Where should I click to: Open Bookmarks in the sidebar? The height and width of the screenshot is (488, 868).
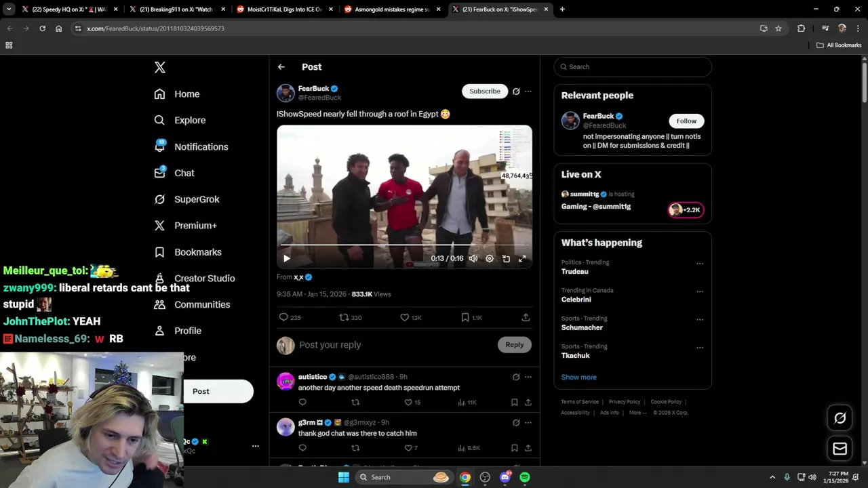pos(188,252)
